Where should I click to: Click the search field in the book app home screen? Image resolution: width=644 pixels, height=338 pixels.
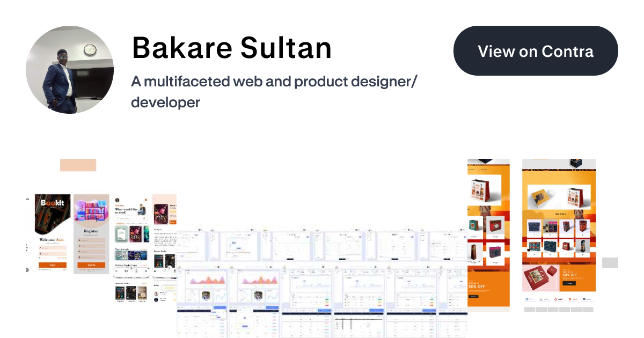click(x=131, y=219)
